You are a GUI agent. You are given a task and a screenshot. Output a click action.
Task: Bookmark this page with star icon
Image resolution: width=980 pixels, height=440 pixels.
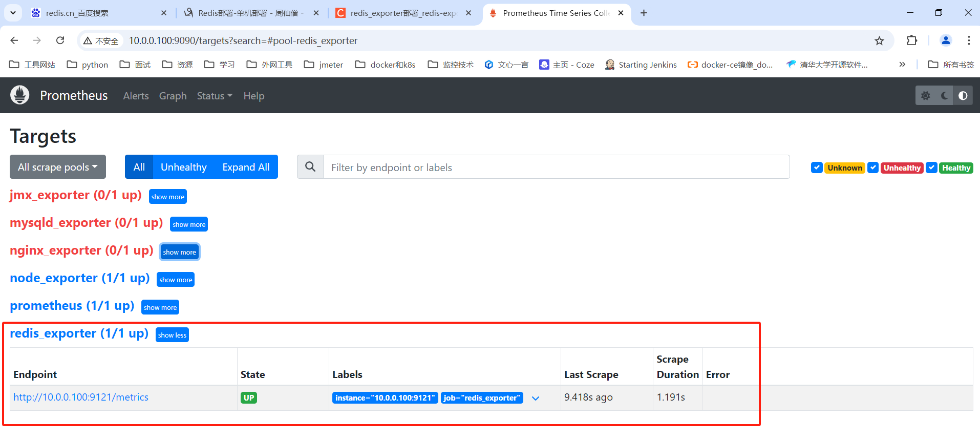point(879,40)
